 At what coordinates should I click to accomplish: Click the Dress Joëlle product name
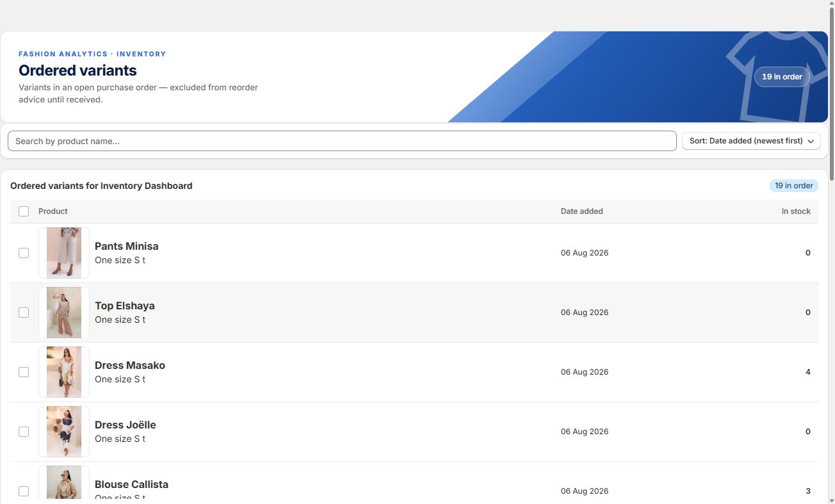click(126, 425)
